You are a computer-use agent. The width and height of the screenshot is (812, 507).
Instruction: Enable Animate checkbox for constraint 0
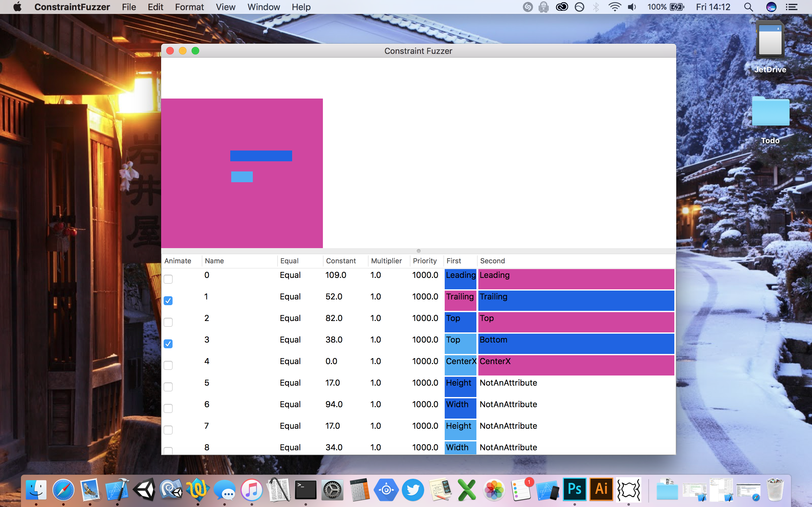(168, 279)
